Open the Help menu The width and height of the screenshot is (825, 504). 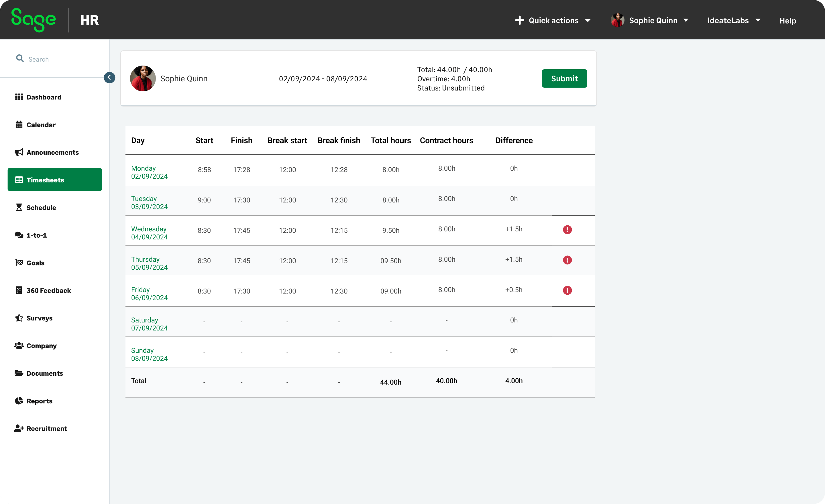[x=787, y=20]
